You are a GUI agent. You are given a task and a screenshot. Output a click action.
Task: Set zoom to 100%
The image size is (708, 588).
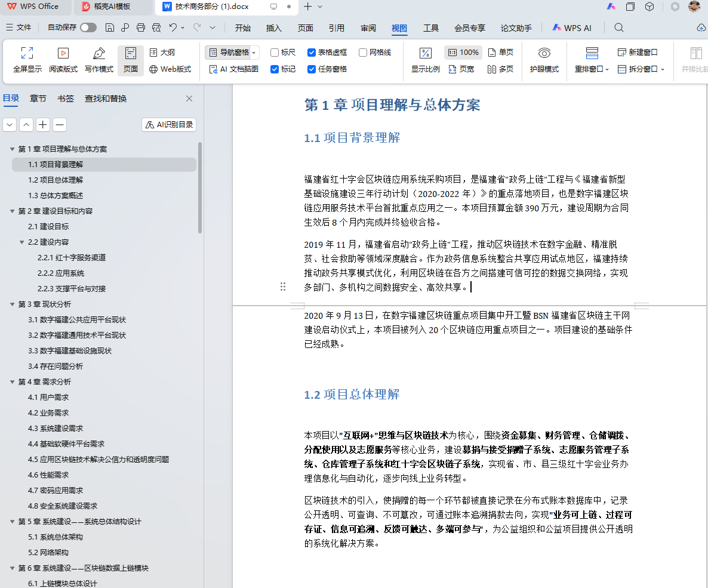[463, 53]
